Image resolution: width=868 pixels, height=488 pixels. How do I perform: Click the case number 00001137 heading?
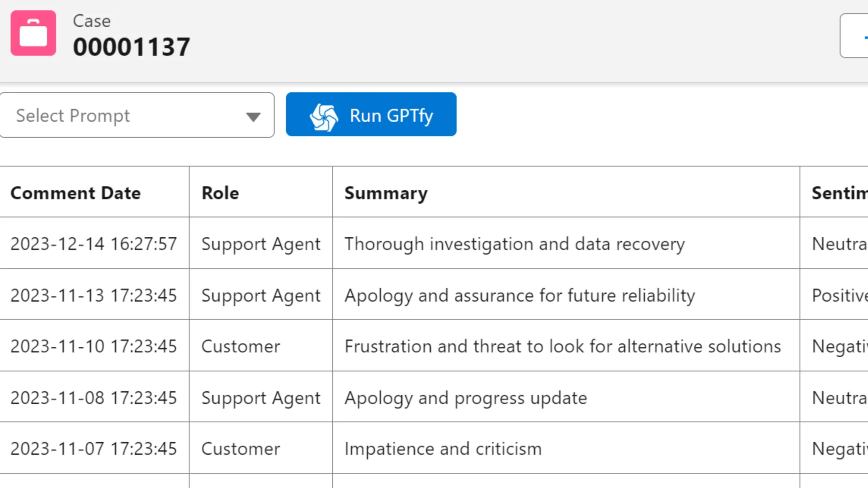click(131, 47)
